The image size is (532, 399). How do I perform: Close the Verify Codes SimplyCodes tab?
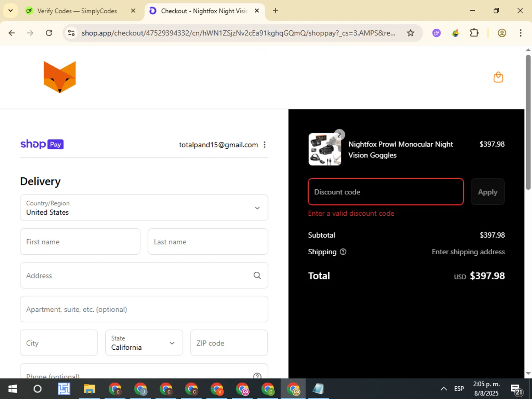(x=133, y=11)
